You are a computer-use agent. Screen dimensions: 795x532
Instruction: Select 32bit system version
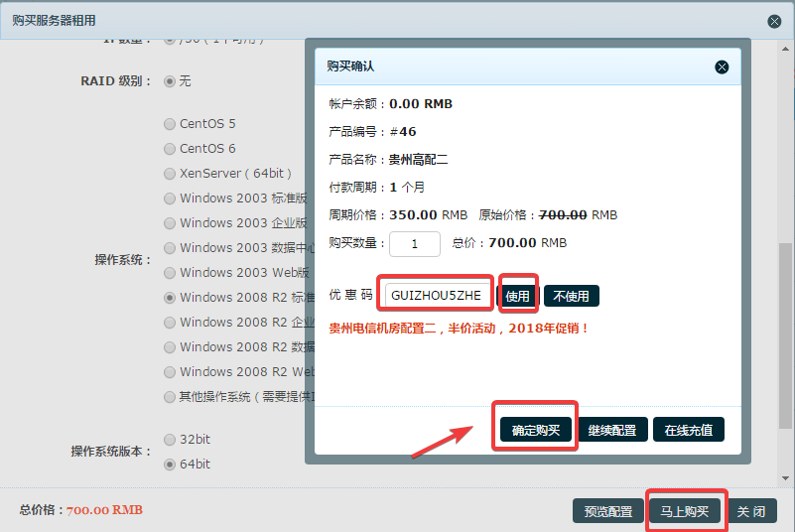pos(169,440)
